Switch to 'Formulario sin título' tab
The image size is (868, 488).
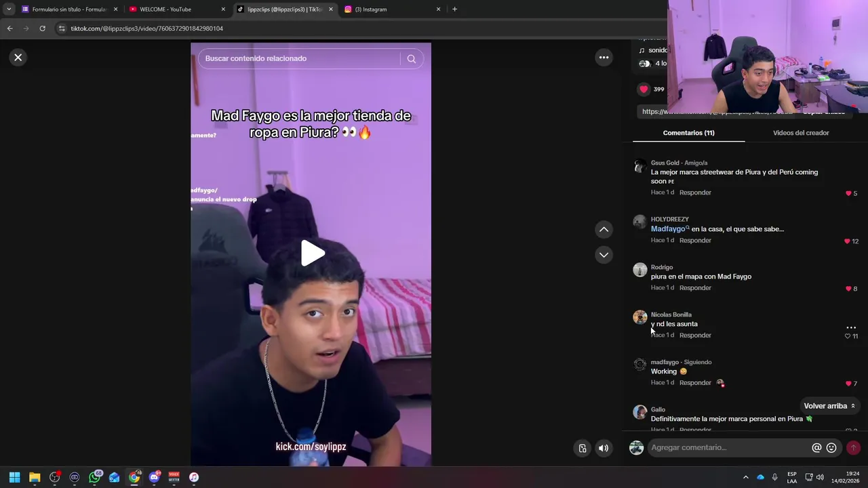[68, 9]
